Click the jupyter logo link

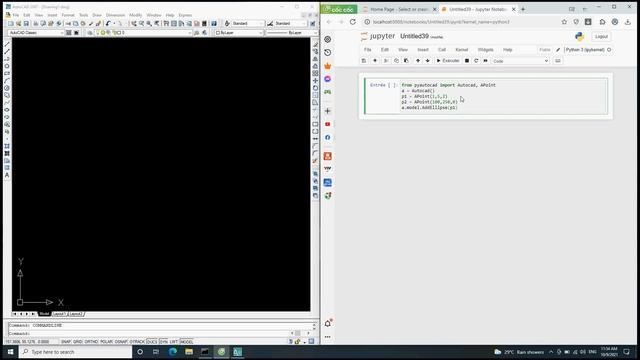tap(378, 36)
